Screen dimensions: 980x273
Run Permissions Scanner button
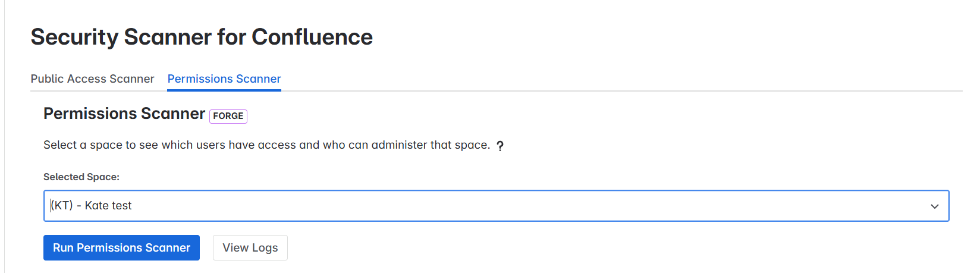(x=121, y=247)
